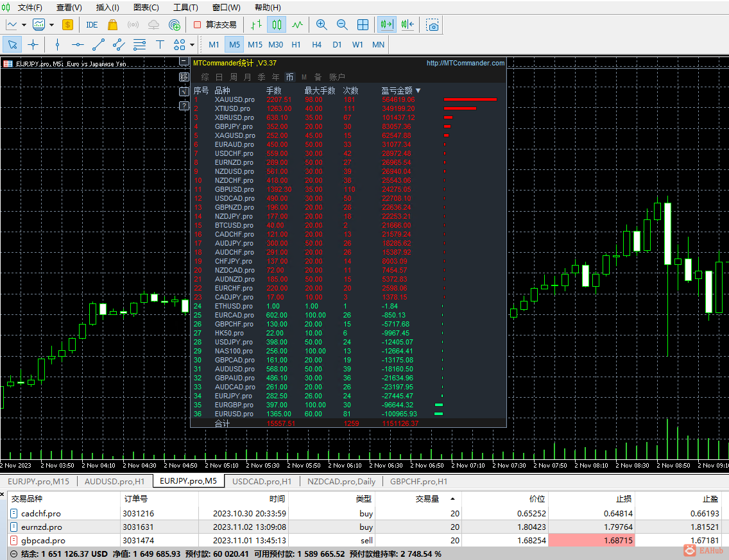Select the cursor arrow tool
Viewport: 729px width, 560px height.
(13, 45)
